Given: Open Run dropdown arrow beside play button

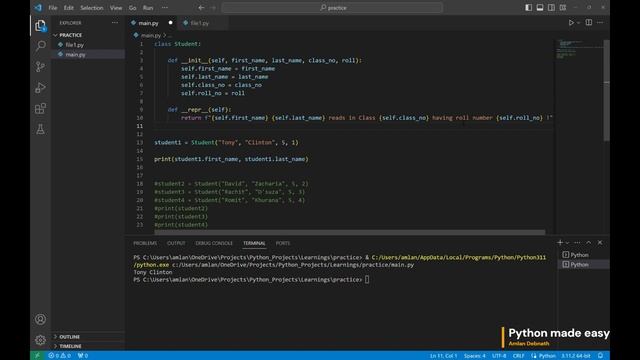Looking at the screenshot, I should click(578, 23).
